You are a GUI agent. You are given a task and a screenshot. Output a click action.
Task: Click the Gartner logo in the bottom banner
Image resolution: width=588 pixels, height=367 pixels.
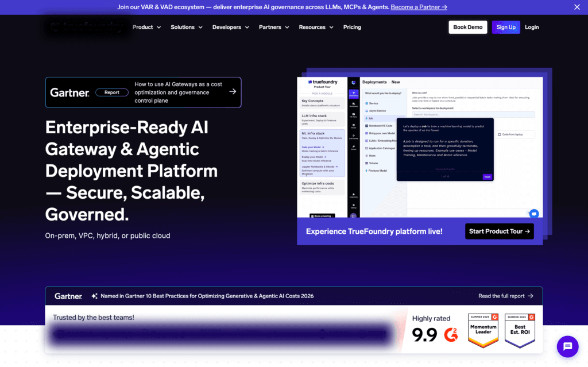[x=68, y=296]
